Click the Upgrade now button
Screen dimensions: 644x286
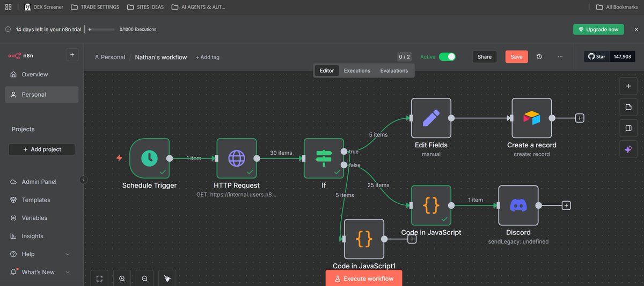[598, 30]
